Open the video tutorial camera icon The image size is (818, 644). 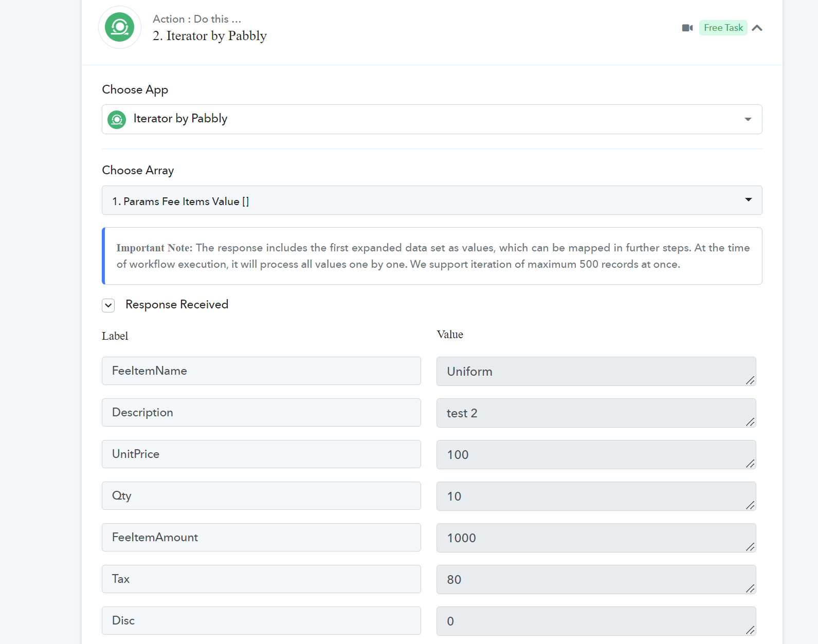tap(687, 28)
